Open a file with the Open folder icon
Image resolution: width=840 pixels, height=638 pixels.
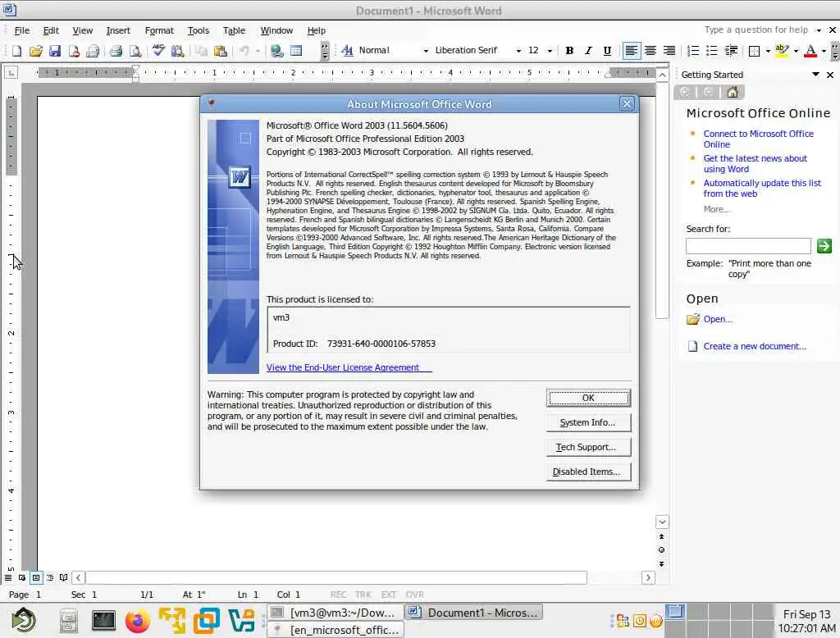(x=36, y=51)
